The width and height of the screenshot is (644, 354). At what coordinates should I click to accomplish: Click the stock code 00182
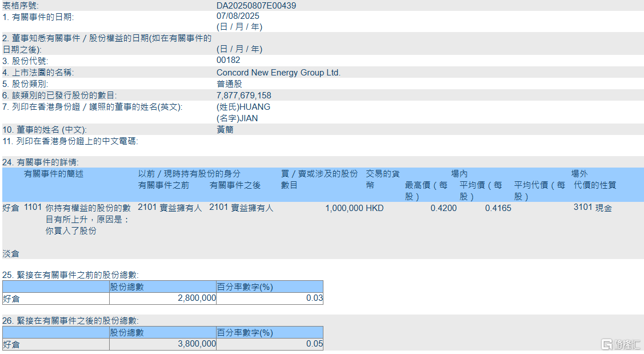228,60
